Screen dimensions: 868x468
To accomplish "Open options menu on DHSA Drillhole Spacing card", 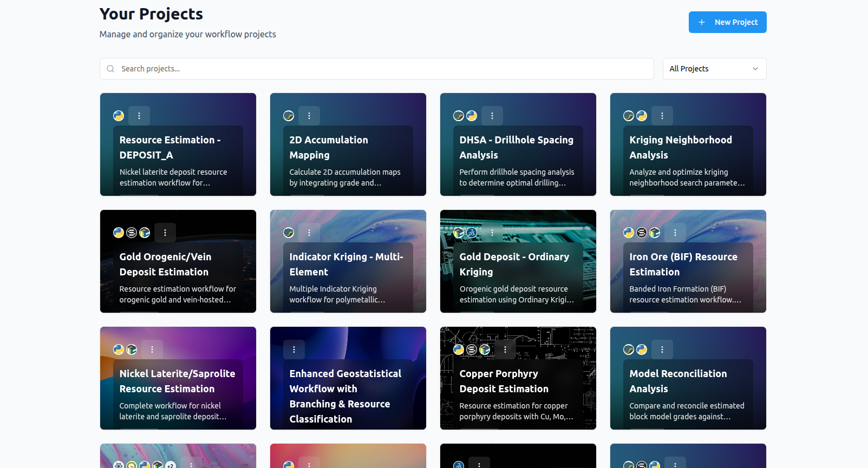I will coord(492,116).
